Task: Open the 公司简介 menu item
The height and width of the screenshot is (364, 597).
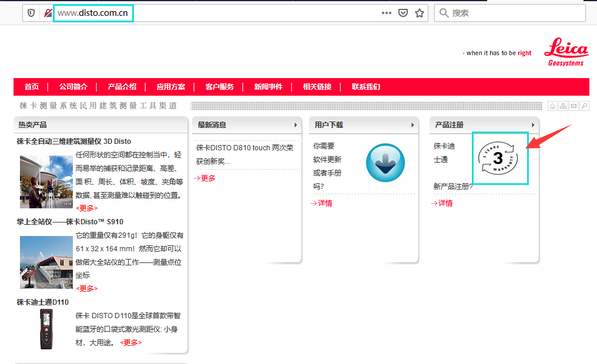Action: [73, 87]
